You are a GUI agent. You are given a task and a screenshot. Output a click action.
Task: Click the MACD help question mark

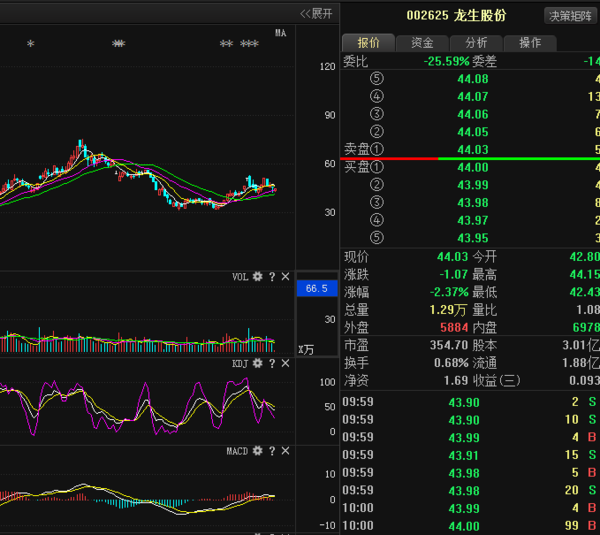[271, 452]
